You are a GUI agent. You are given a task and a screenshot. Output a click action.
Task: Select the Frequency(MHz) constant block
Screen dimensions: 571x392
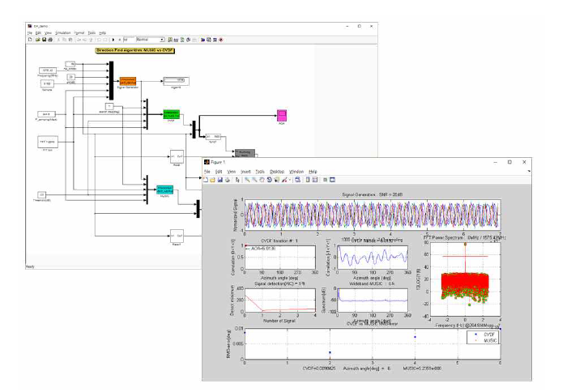(48, 70)
